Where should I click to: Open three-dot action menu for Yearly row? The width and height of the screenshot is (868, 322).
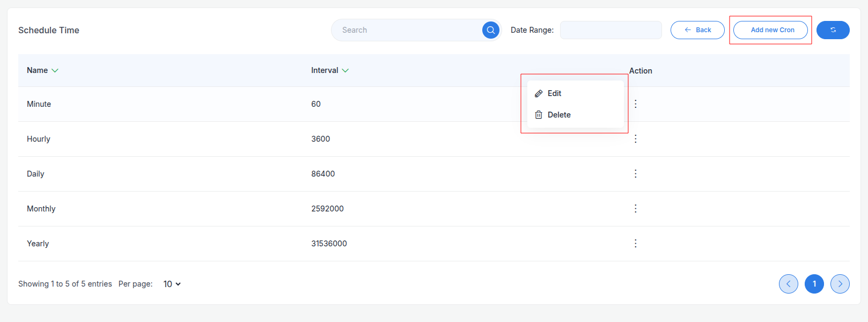coord(635,244)
